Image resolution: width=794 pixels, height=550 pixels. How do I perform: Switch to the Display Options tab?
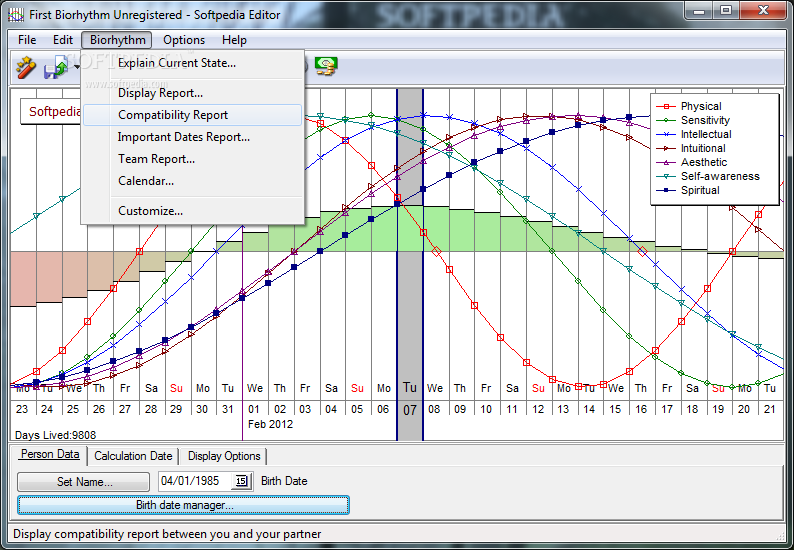(224, 456)
